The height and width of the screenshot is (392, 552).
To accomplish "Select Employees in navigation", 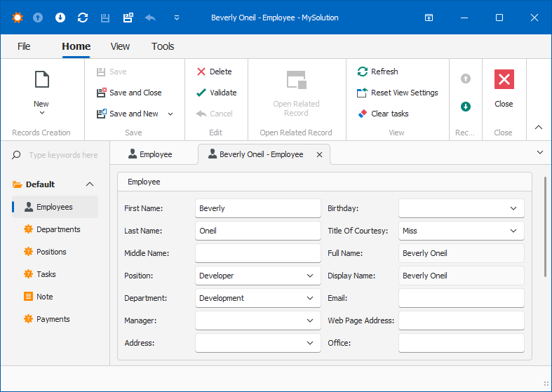I will click(55, 207).
